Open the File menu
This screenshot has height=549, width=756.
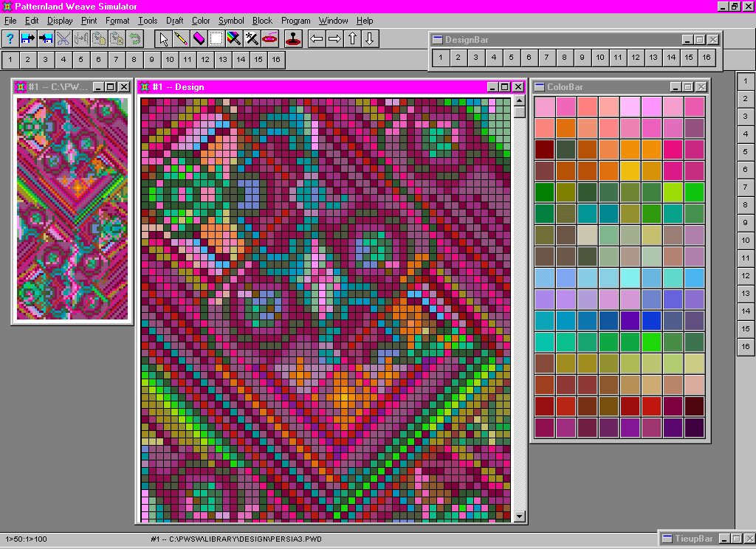[x=10, y=21]
